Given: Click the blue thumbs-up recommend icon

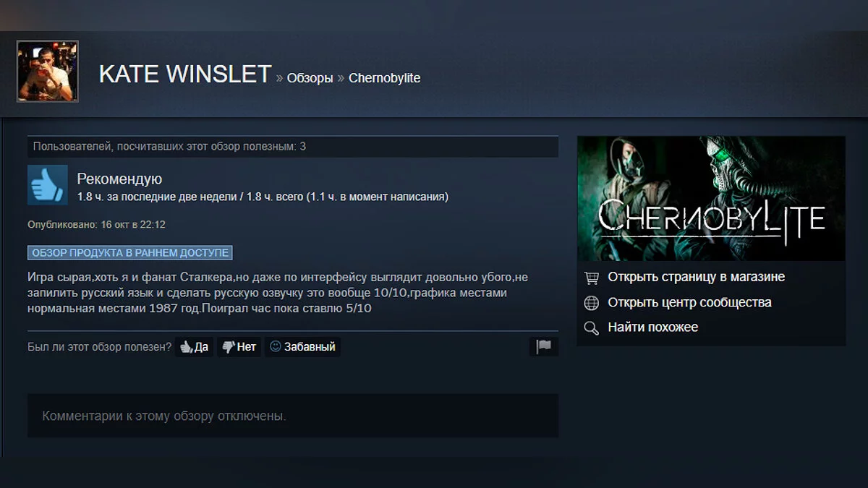Looking at the screenshot, I should (48, 184).
